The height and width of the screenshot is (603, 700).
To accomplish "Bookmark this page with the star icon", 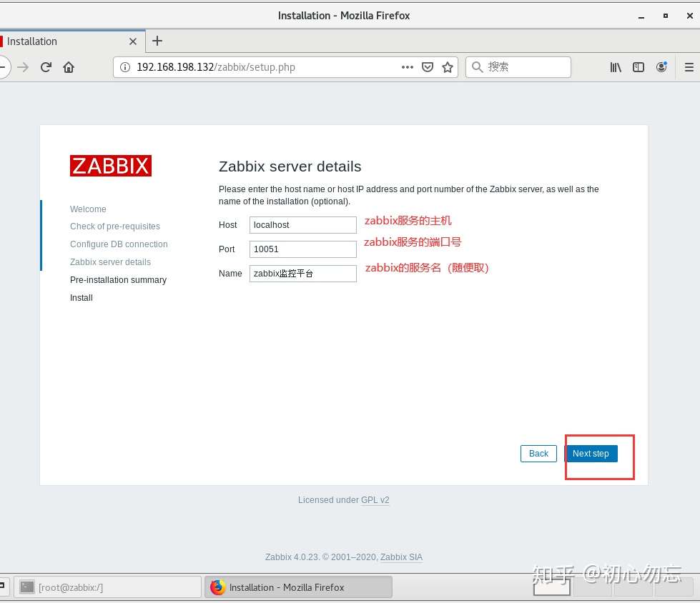I will point(448,67).
